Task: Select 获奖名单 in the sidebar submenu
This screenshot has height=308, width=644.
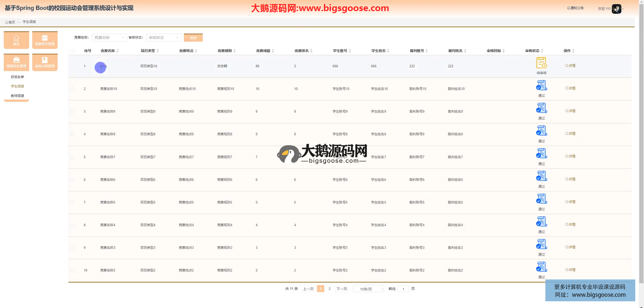Action: [17, 77]
